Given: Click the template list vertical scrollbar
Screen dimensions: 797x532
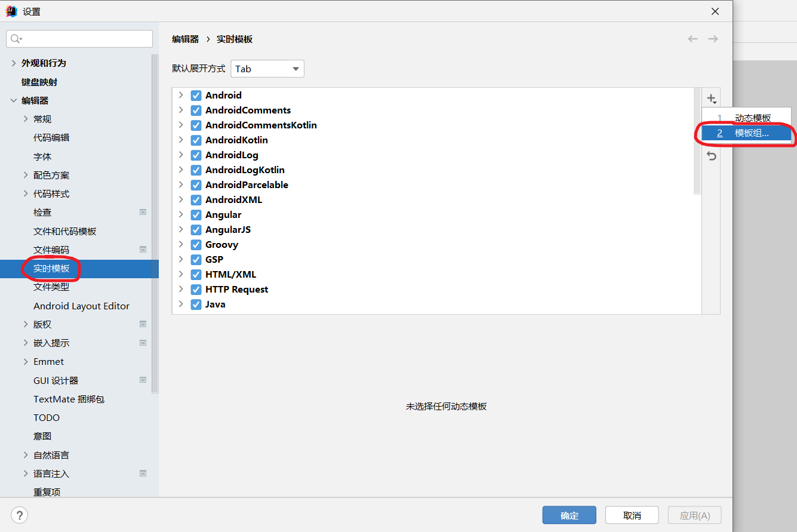Looking at the screenshot, I should (697, 141).
